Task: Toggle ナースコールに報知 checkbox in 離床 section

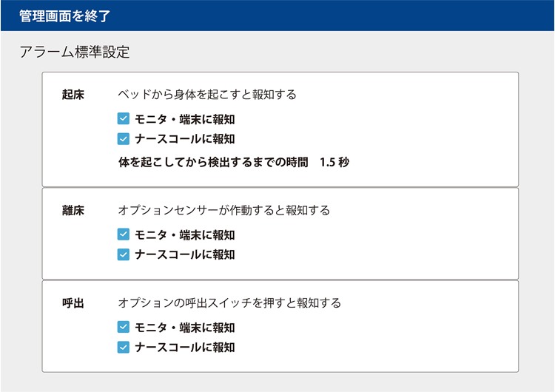Action: [x=124, y=254]
